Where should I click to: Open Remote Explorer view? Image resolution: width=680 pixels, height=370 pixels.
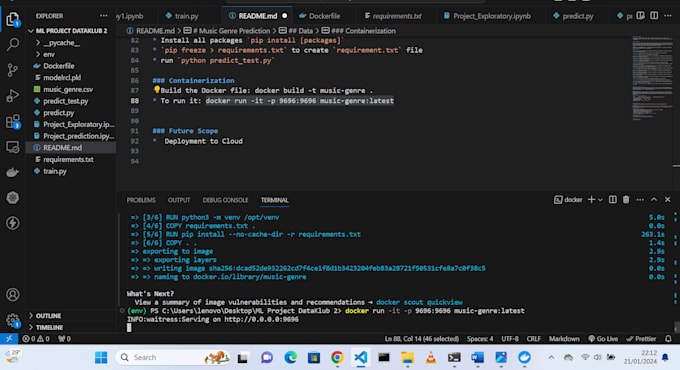[x=13, y=147]
